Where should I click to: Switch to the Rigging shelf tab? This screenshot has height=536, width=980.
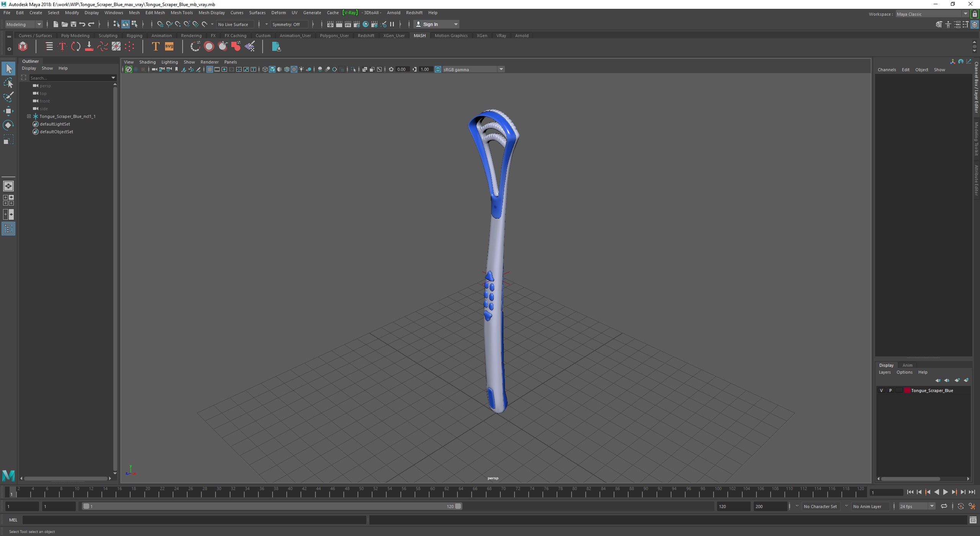134,36
